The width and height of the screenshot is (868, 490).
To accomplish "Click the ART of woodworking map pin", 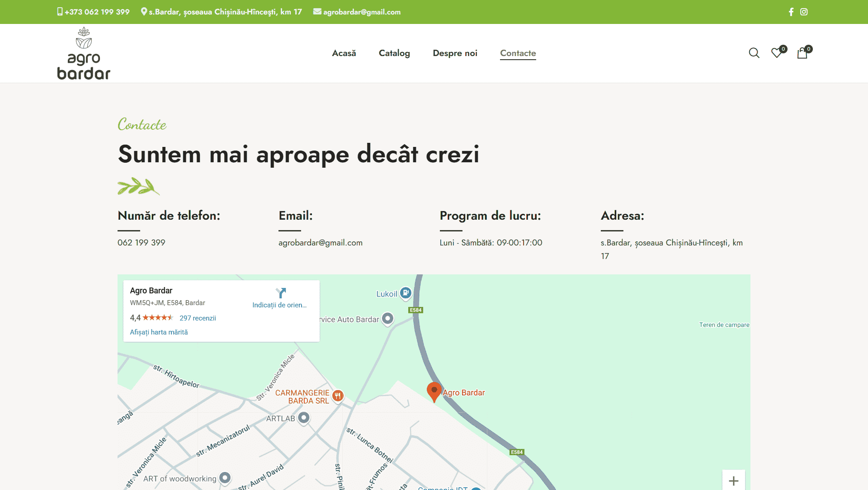I will 225,478.
